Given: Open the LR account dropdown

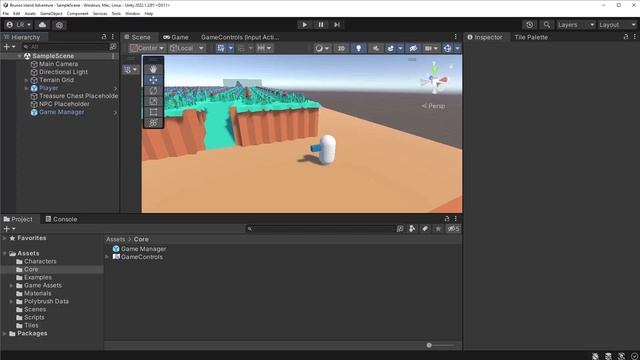Looking at the screenshot, I should [x=19, y=25].
